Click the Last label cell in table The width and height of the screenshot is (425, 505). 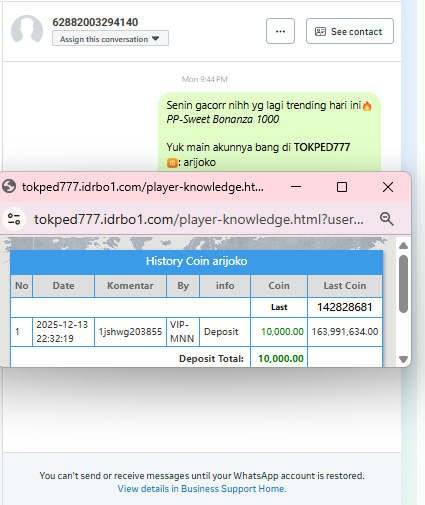pos(279,307)
